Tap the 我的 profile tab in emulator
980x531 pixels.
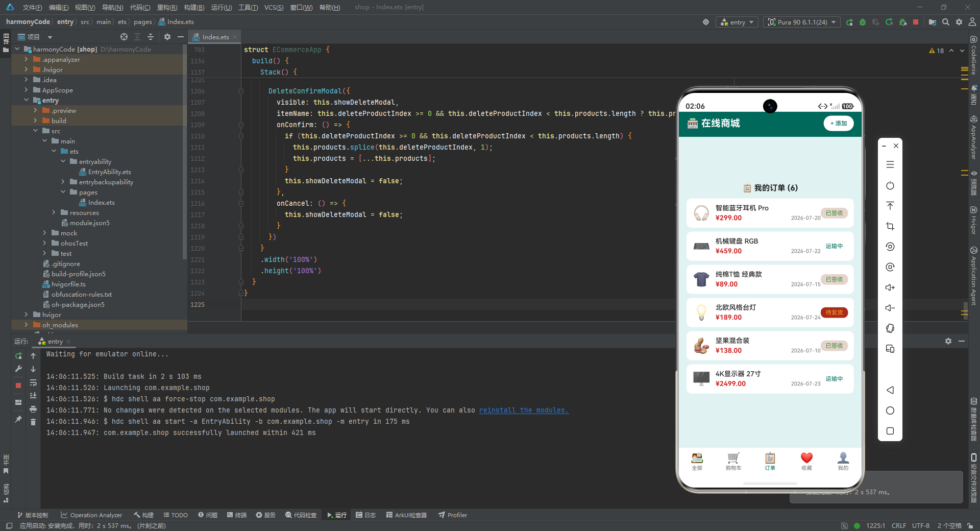[x=843, y=461]
